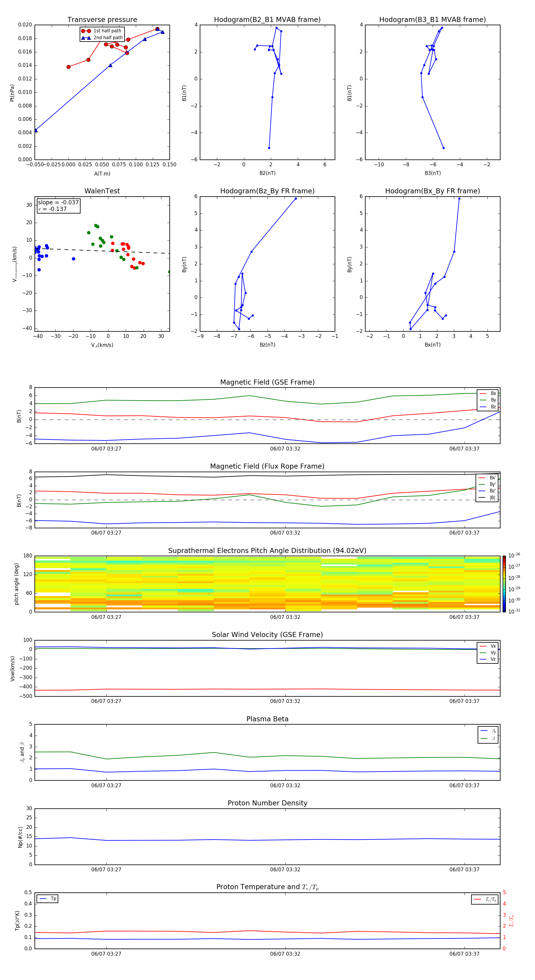
Task: Click the "Plasma Beta" plot title
Action: tap(267, 719)
